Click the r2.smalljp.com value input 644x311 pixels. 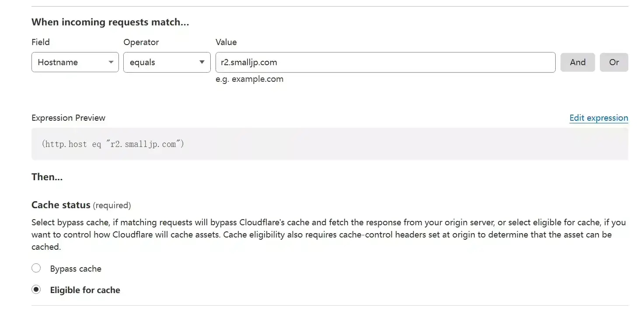tap(386, 62)
